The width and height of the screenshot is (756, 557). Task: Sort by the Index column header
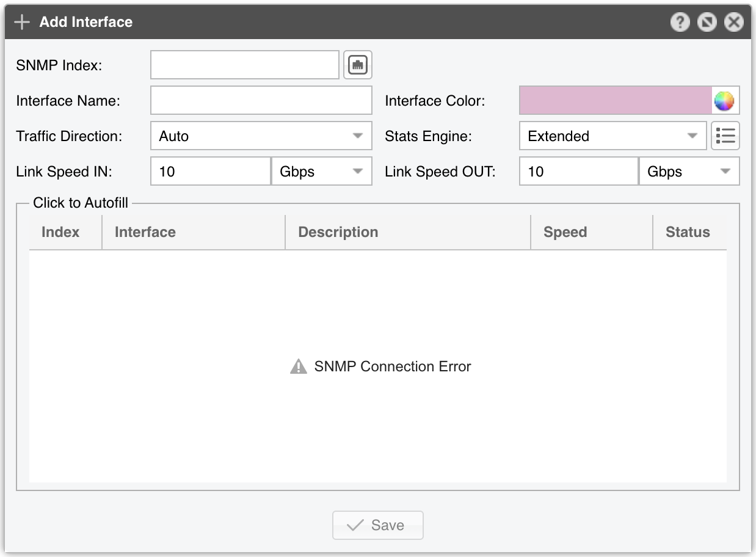(65, 232)
